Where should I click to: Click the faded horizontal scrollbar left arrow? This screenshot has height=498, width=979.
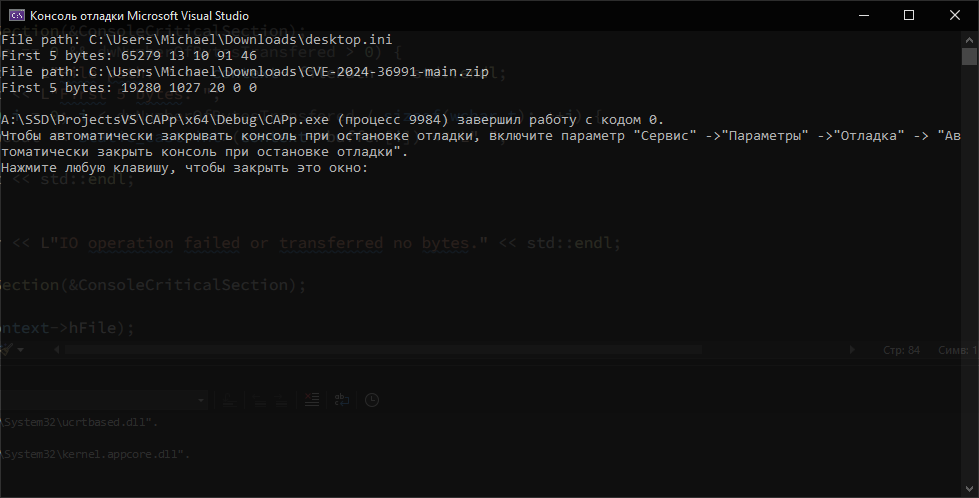pyautogui.click(x=57, y=350)
